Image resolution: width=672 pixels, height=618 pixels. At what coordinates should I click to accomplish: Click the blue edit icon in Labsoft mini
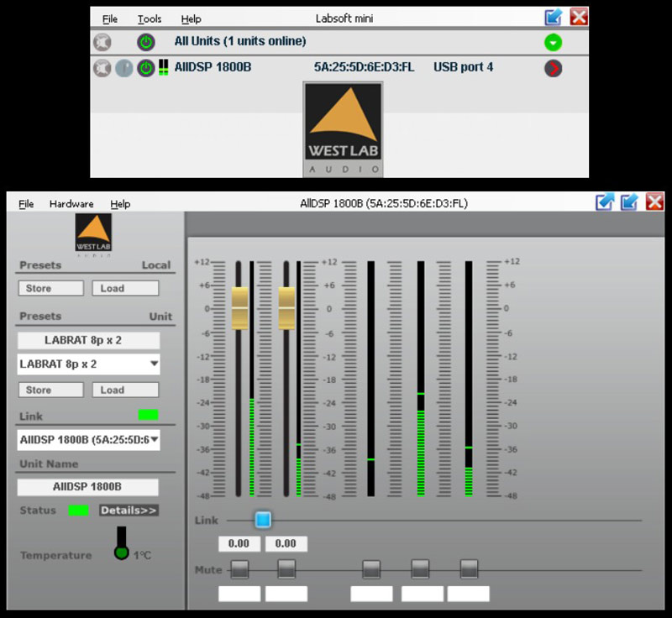(x=554, y=17)
